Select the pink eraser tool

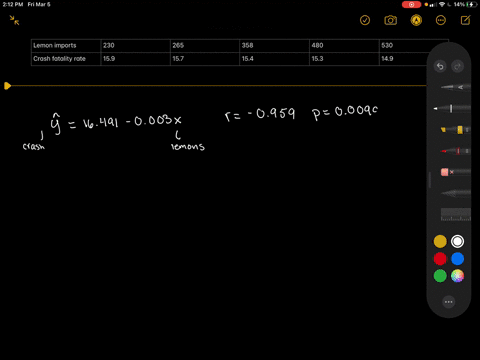coord(455,172)
